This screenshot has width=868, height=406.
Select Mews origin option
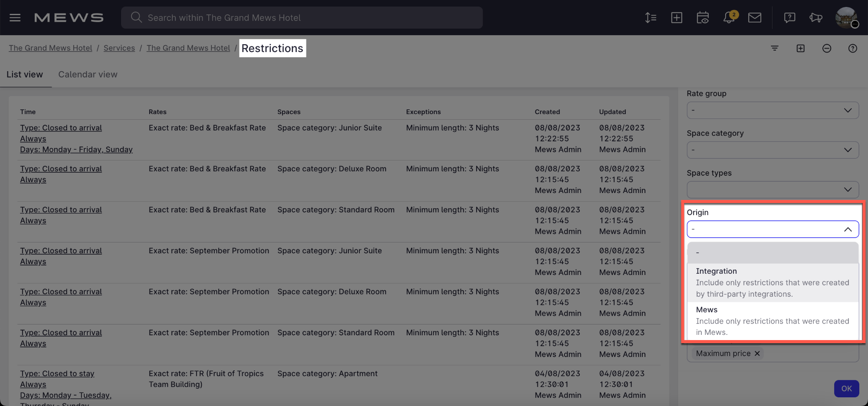(773, 321)
